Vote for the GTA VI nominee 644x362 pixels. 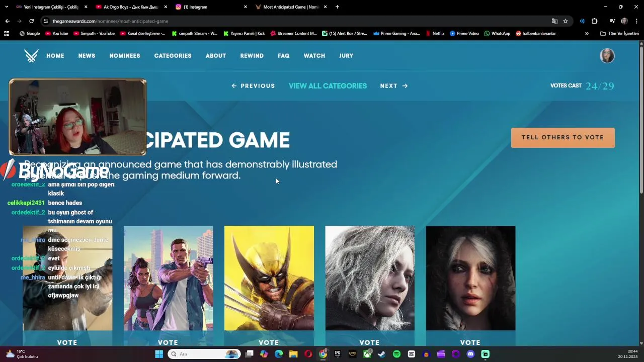(x=168, y=342)
